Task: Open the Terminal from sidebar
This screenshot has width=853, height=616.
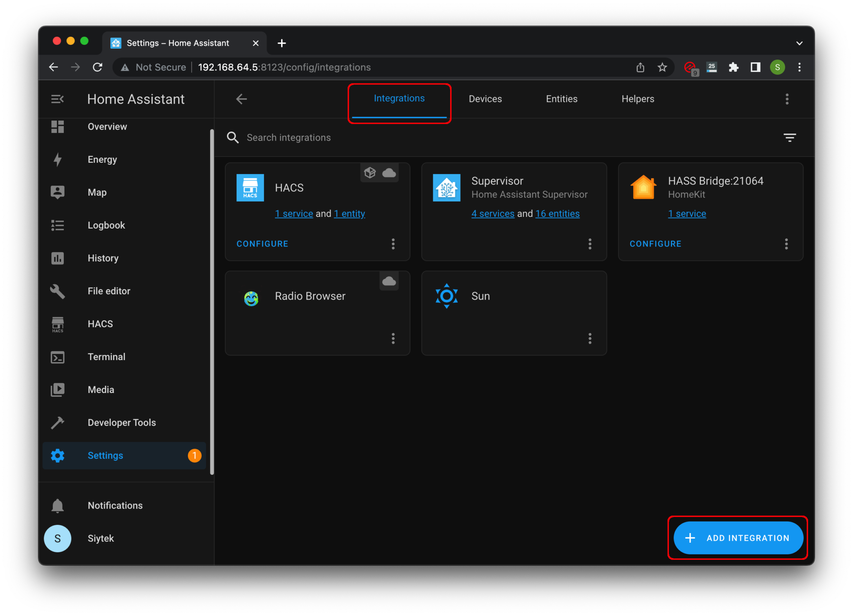Action: tap(106, 356)
